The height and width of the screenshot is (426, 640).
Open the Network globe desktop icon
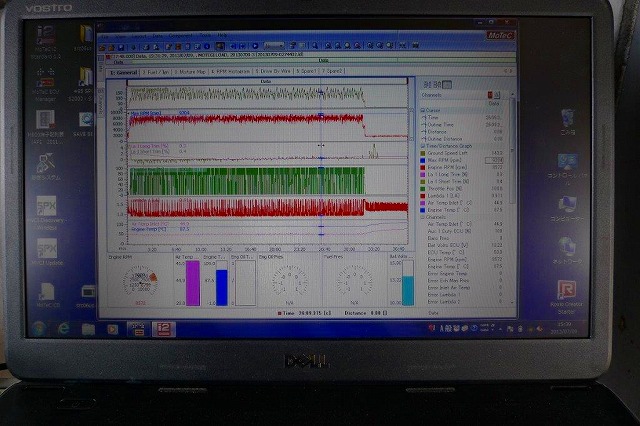point(567,250)
